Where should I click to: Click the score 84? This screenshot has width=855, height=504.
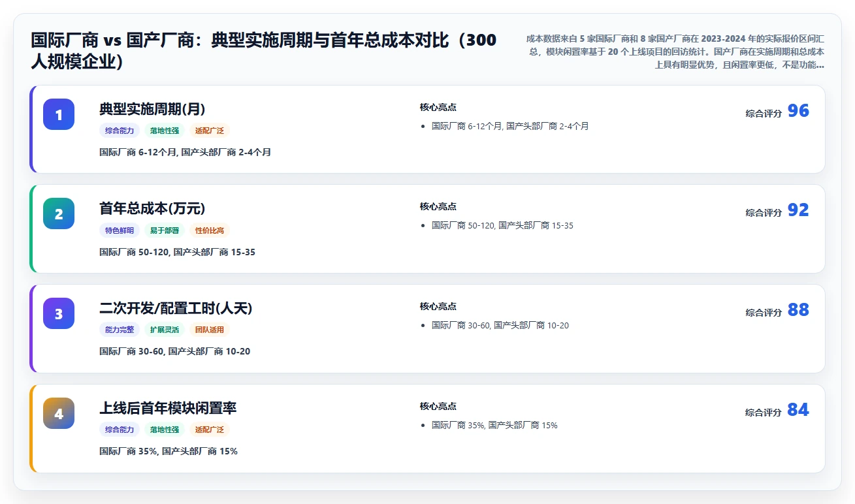pyautogui.click(x=798, y=410)
